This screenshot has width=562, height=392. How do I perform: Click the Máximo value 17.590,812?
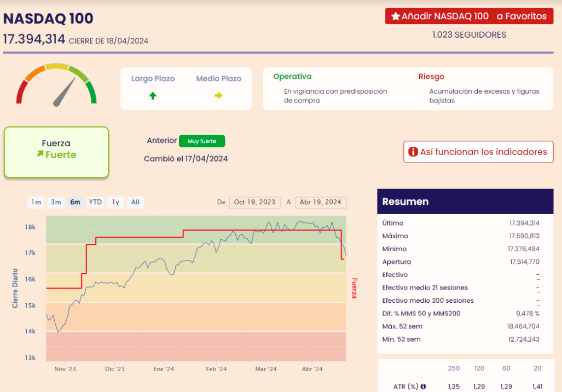[524, 236]
